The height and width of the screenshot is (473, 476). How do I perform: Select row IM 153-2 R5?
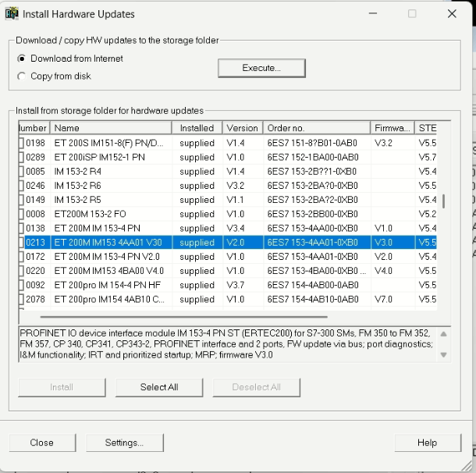pyautogui.click(x=228, y=200)
